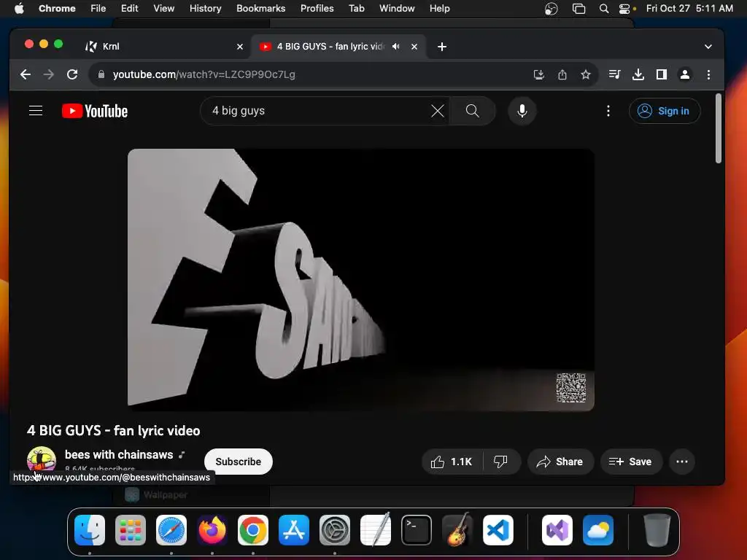Mute the YouTube tab via its speaker icon
The image size is (747, 560).
pos(396,46)
